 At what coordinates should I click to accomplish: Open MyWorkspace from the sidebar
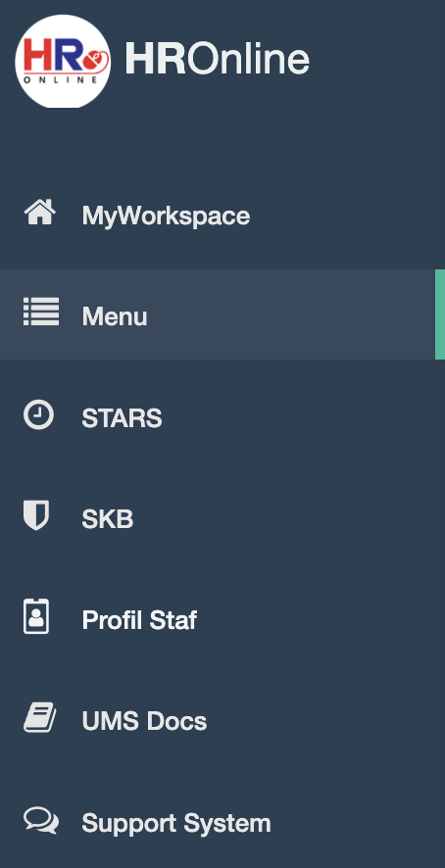pyautogui.click(x=166, y=216)
